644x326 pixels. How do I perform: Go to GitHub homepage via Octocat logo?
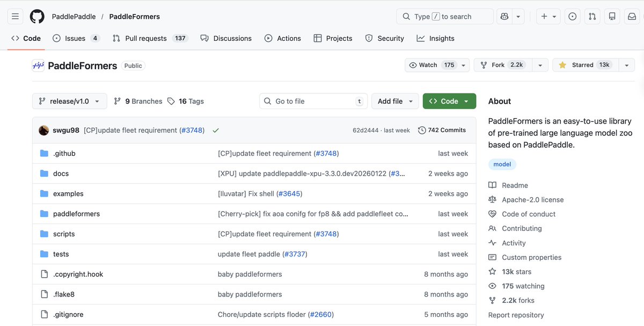37,17
